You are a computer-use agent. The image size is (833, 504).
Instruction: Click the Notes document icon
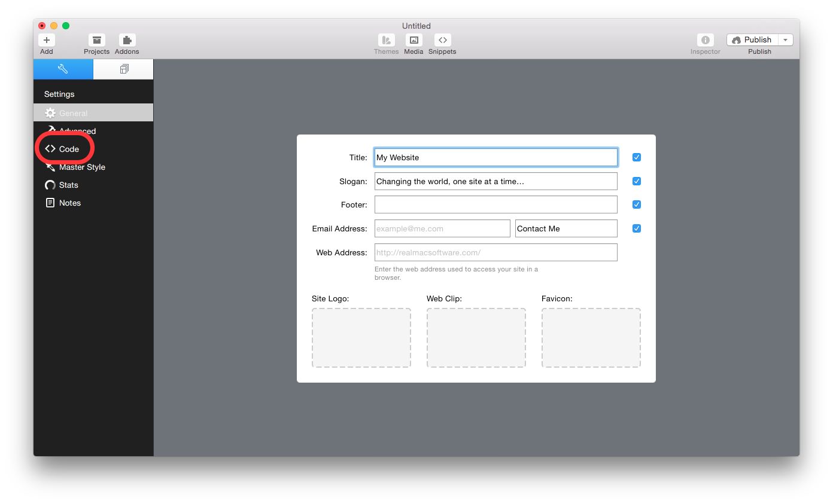pos(50,203)
